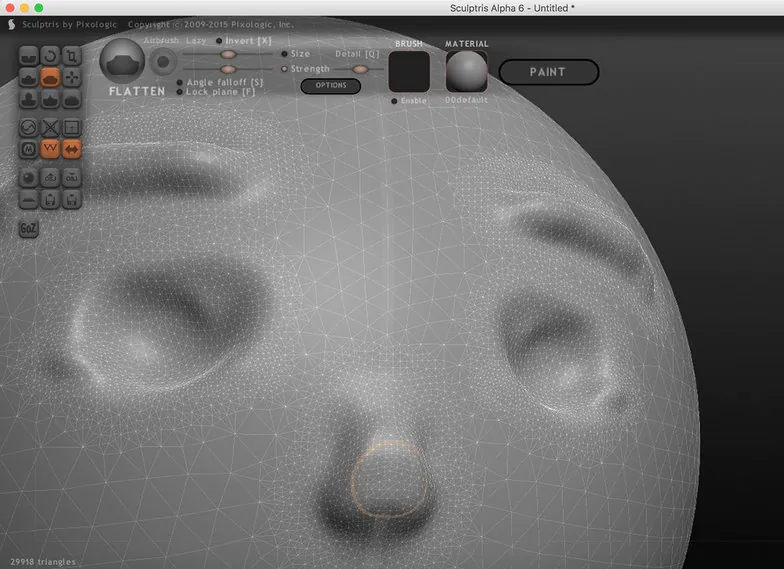Enable Angle falloff [S]
Image resolution: width=784 pixels, height=569 pixels.
[180, 82]
